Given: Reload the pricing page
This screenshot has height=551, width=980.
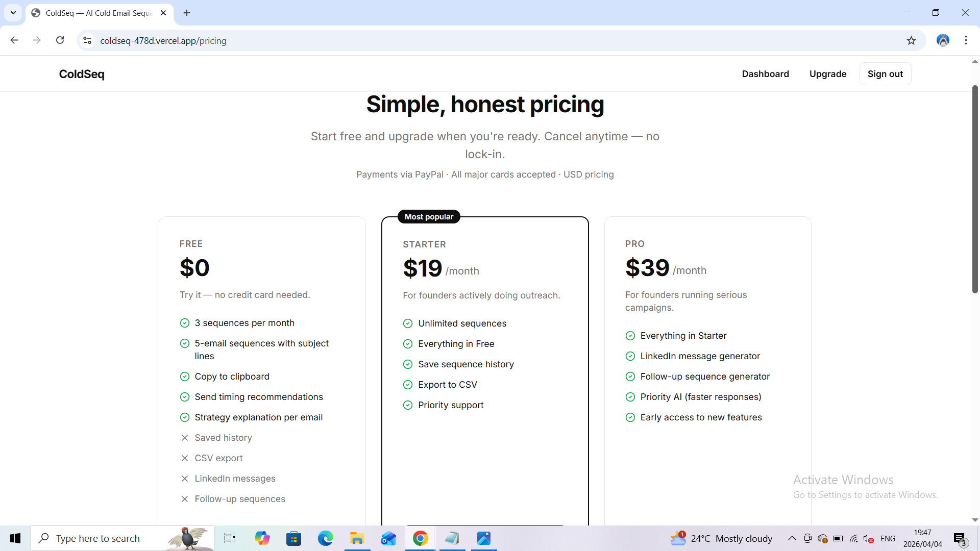Looking at the screenshot, I should click(60, 40).
